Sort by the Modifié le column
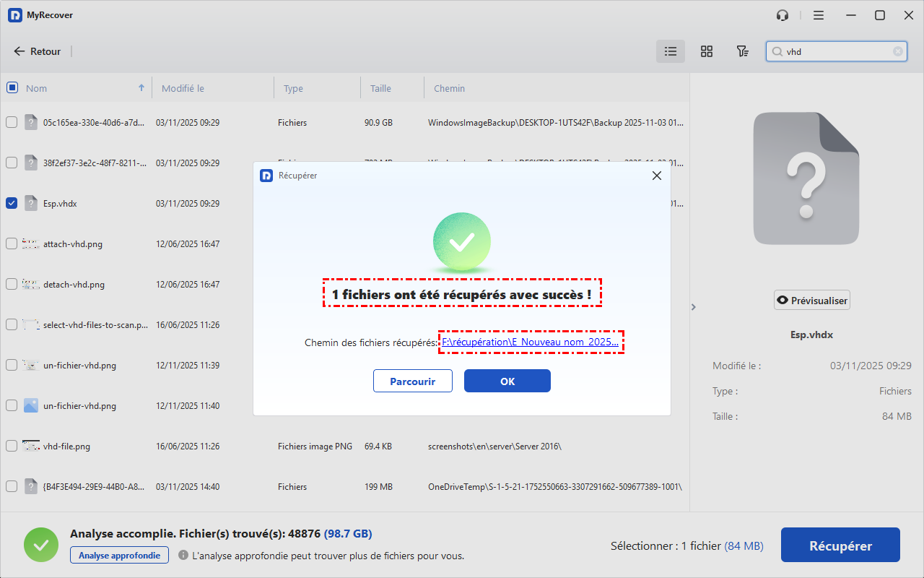Screen dimensions: 924x578 pos(183,88)
